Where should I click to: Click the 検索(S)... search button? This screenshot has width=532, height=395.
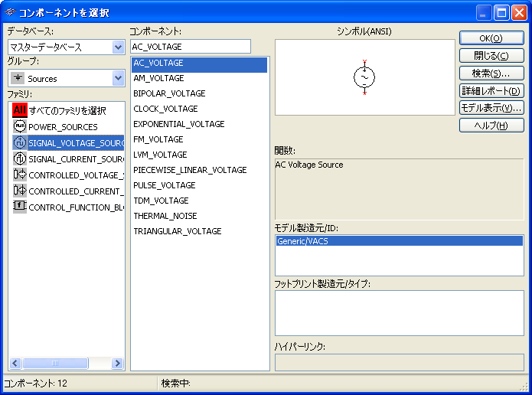pos(491,73)
